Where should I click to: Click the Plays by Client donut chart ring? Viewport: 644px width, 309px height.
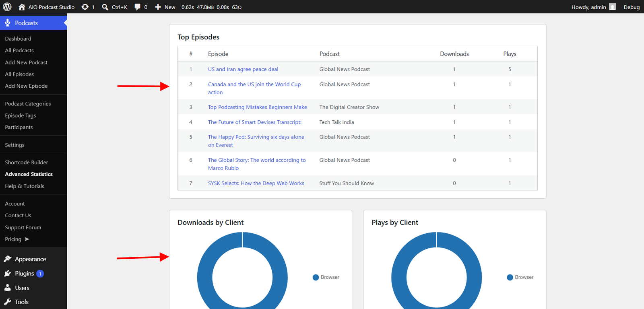coord(399,277)
